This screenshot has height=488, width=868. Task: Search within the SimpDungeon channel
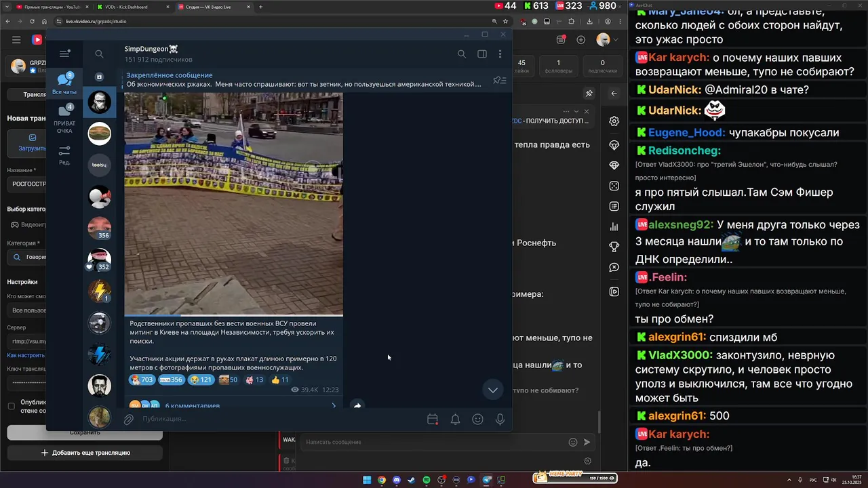click(x=462, y=54)
